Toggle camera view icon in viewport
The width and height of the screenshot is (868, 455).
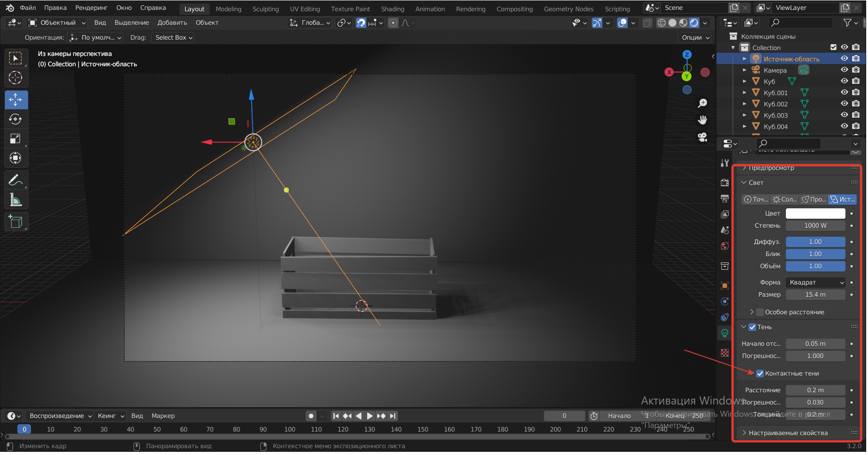click(x=702, y=137)
